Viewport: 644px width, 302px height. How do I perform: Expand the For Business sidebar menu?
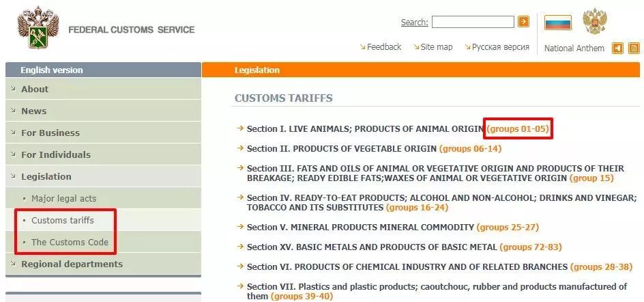[x=103, y=133]
